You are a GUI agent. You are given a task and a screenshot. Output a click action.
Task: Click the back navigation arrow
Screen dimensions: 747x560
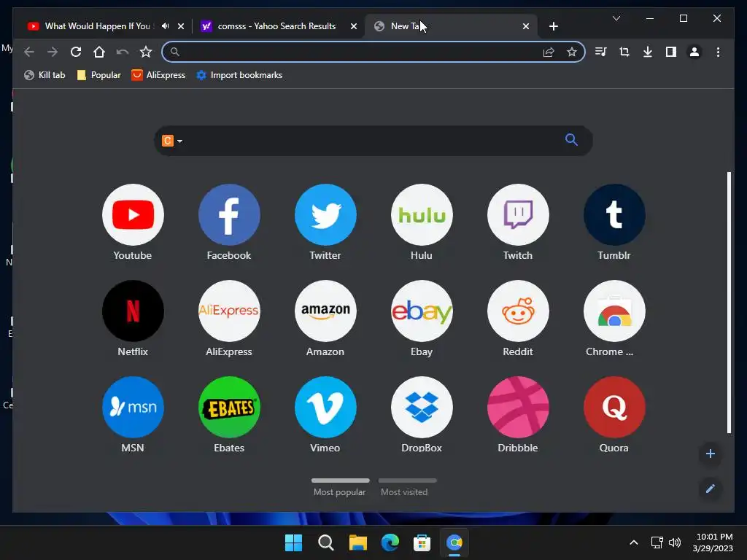click(x=29, y=52)
